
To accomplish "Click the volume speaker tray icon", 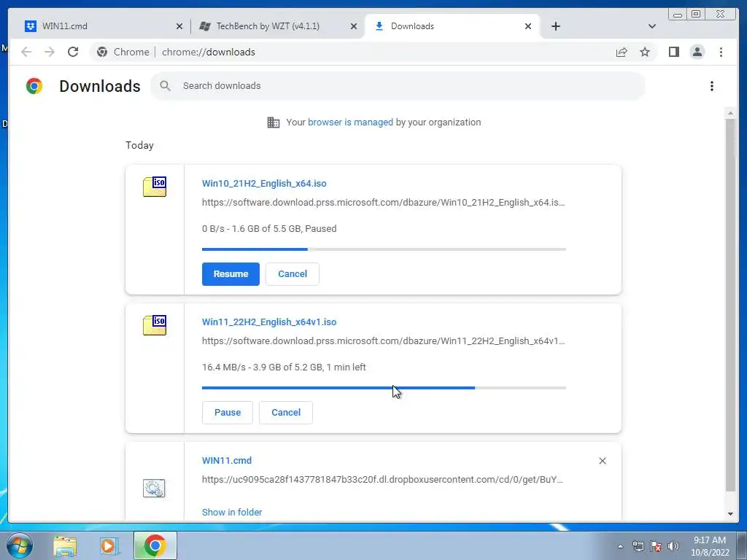I will (673, 546).
